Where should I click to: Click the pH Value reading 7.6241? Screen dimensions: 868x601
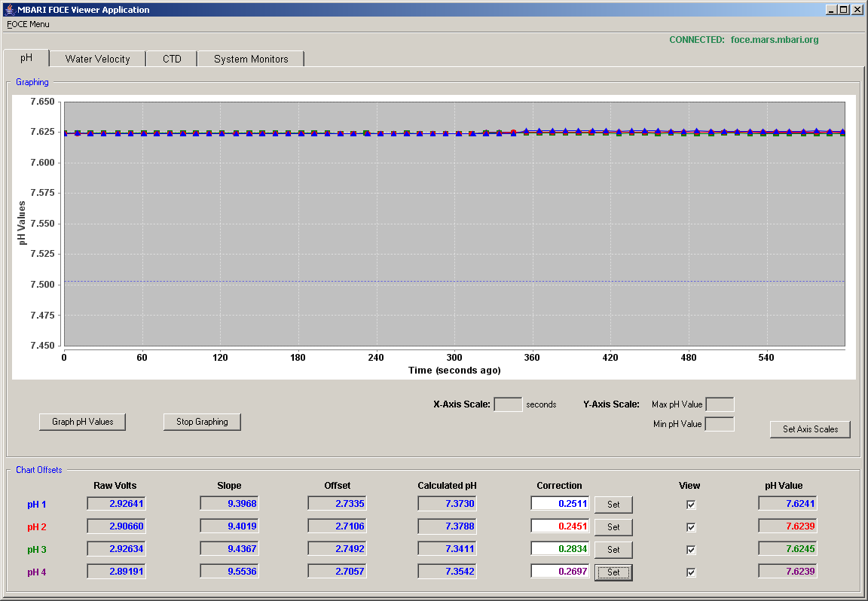coord(787,504)
